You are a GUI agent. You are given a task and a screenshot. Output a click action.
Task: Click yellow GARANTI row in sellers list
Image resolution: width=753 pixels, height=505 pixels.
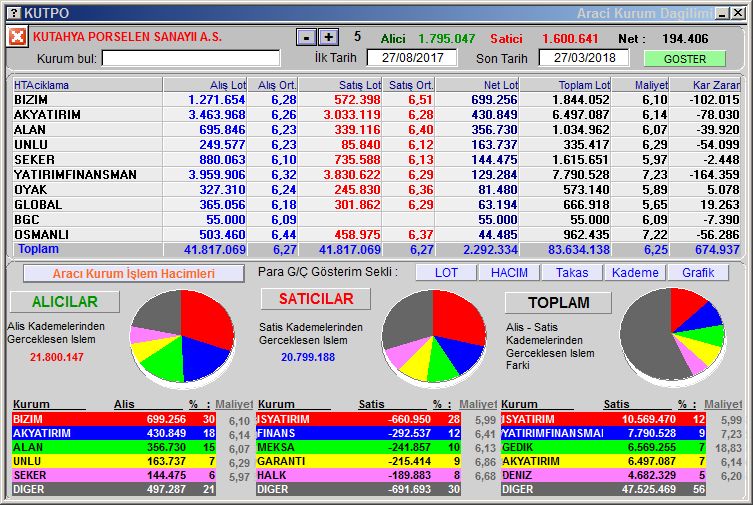pyautogui.click(x=359, y=461)
